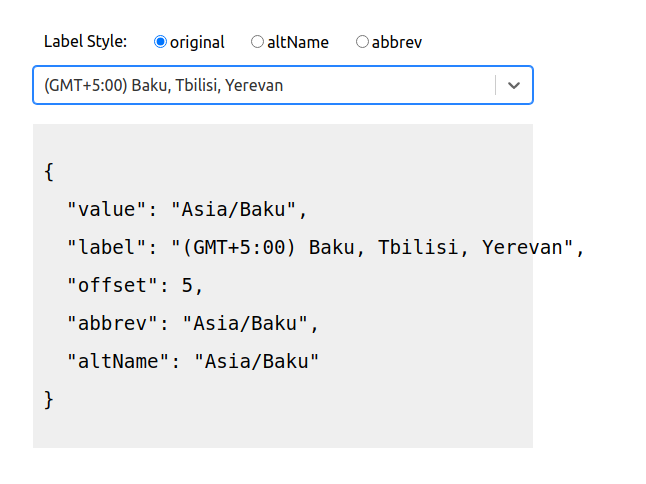Click the 'abbrev' radio label text
This screenshot has height=484, width=646.
coord(396,42)
